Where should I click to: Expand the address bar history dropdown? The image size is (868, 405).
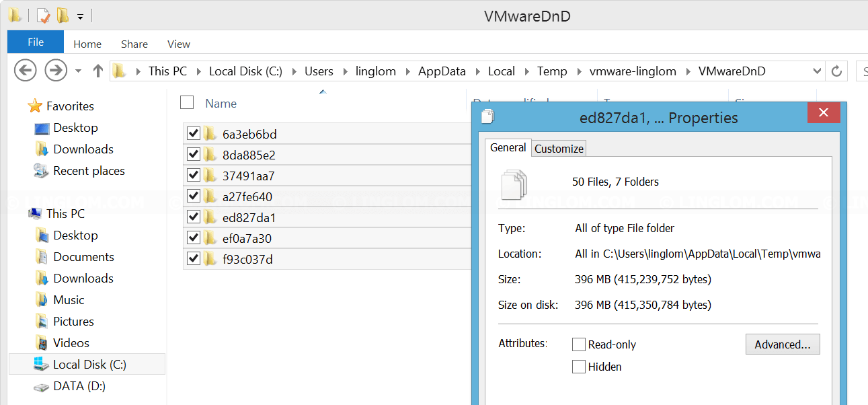pyautogui.click(x=817, y=71)
